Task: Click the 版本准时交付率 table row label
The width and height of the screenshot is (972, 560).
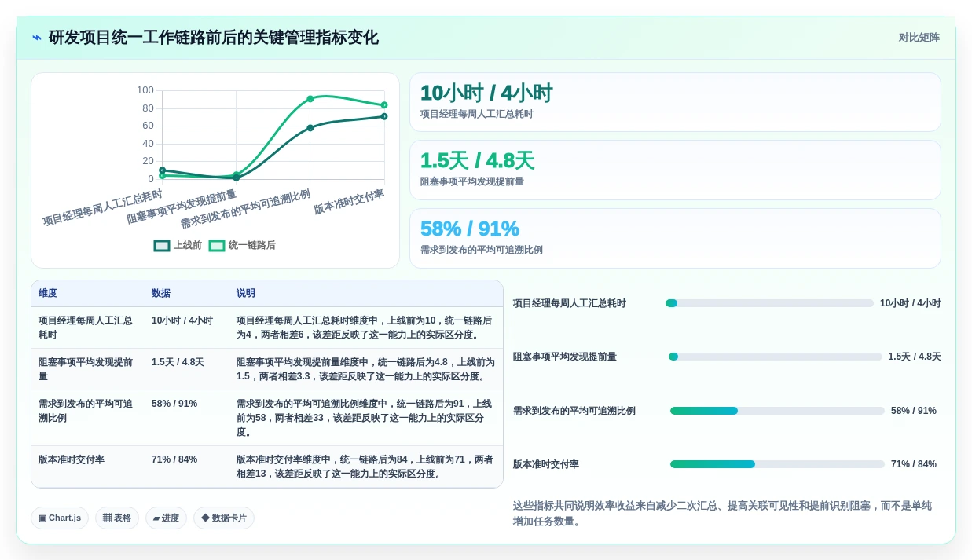Action: (72, 459)
